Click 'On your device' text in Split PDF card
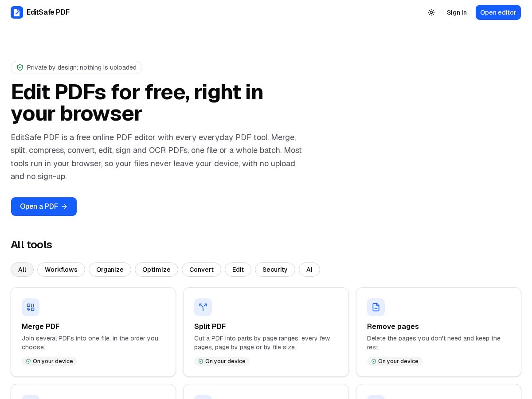This screenshot has height=399, width=532. 225,361
